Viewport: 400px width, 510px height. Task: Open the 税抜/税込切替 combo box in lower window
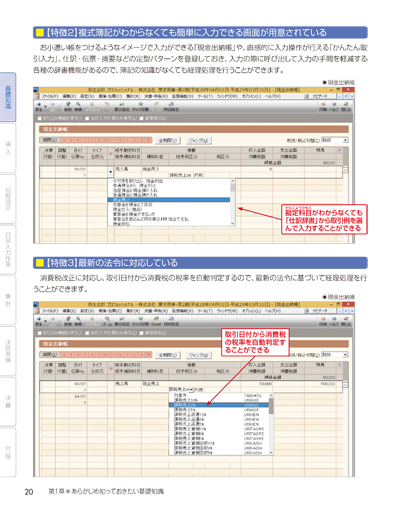335,355
